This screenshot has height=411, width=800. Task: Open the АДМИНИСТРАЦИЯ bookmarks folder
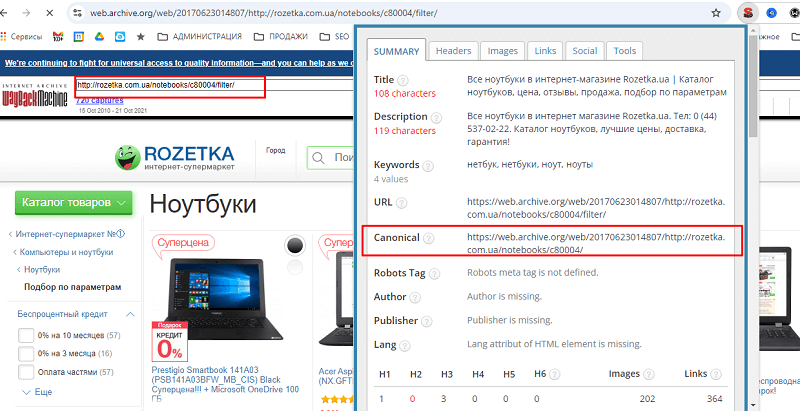pyautogui.click(x=199, y=37)
